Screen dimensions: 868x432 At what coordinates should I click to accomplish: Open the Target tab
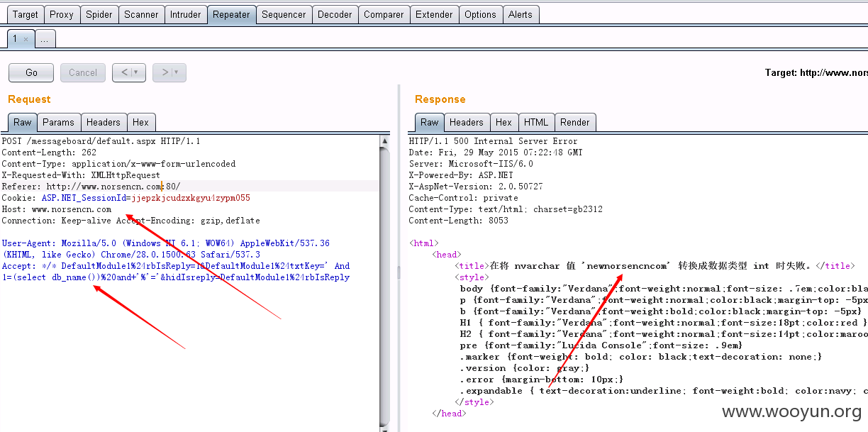point(26,14)
